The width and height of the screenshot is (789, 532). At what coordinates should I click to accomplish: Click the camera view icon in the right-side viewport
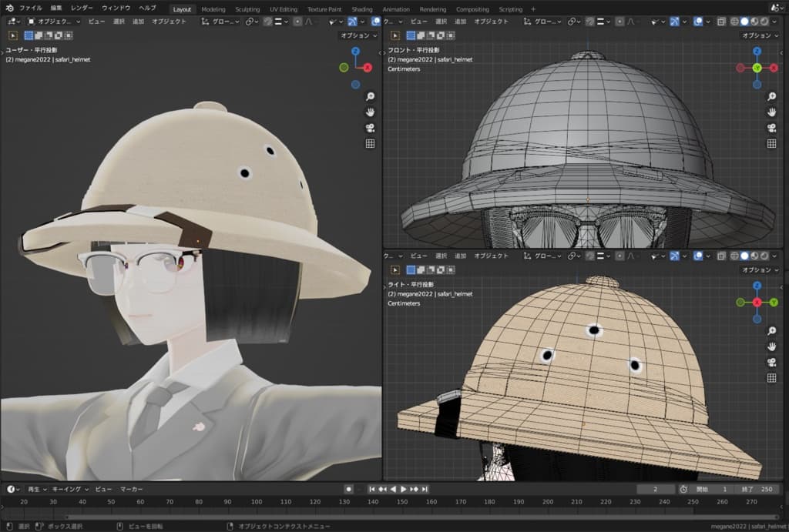[x=771, y=362]
